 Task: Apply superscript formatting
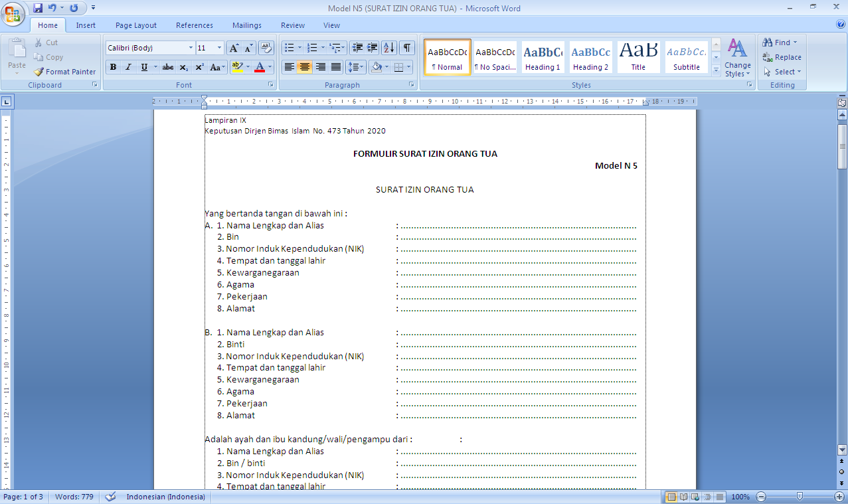pyautogui.click(x=199, y=67)
